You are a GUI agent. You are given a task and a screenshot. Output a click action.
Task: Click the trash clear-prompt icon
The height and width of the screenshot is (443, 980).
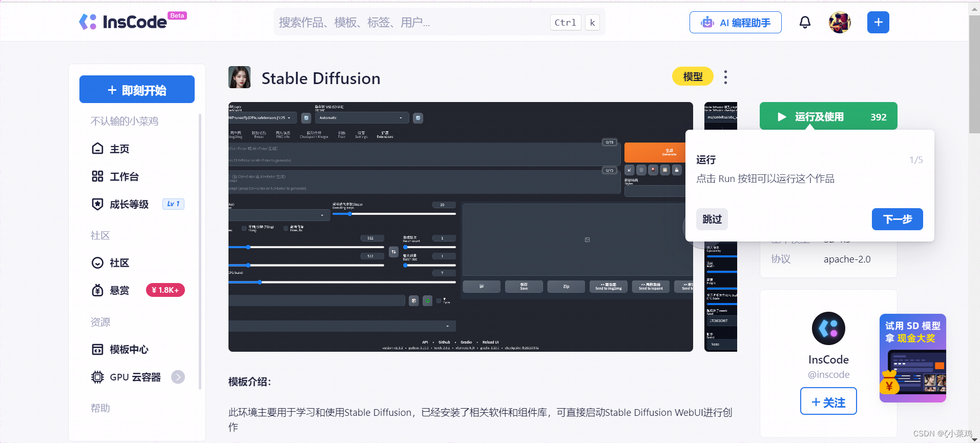point(641,170)
